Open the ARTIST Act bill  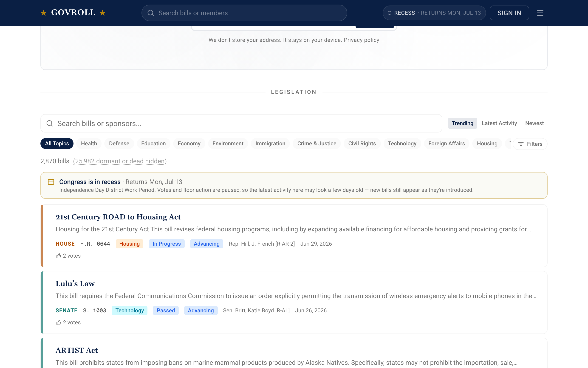pos(76,350)
